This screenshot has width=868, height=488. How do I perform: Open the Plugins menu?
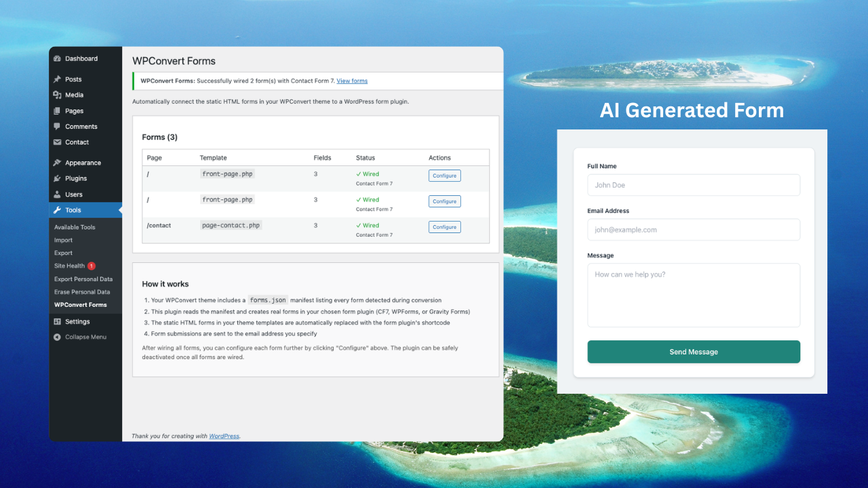click(x=85, y=178)
